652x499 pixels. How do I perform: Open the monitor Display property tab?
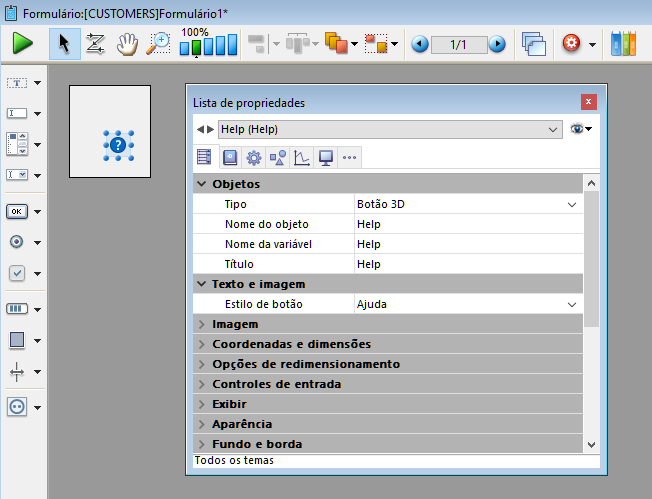tap(325, 157)
